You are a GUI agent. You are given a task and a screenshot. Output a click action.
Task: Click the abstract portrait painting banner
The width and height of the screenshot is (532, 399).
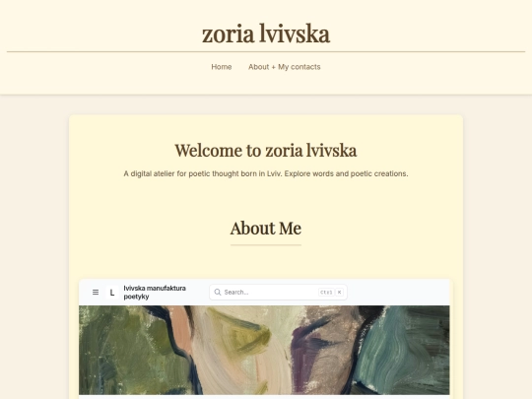(x=264, y=350)
